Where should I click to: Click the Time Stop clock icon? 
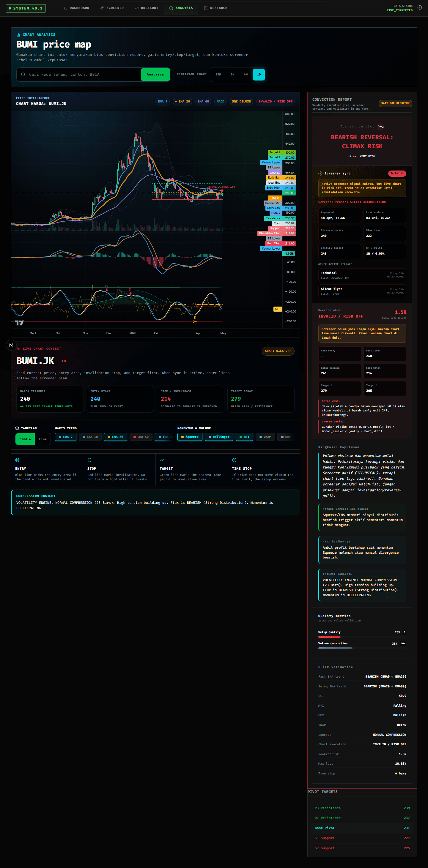[x=235, y=460]
